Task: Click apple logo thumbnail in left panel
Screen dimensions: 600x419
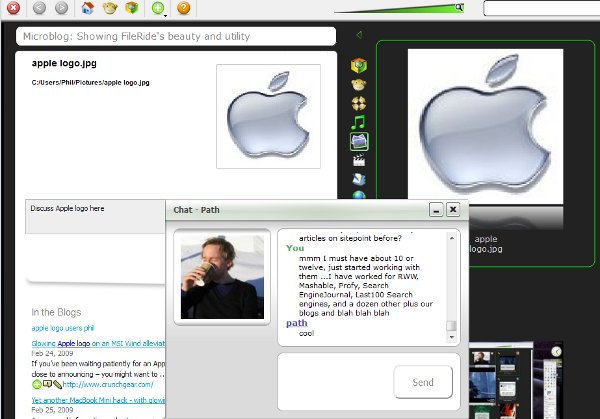Action: pyautogui.click(x=268, y=116)
